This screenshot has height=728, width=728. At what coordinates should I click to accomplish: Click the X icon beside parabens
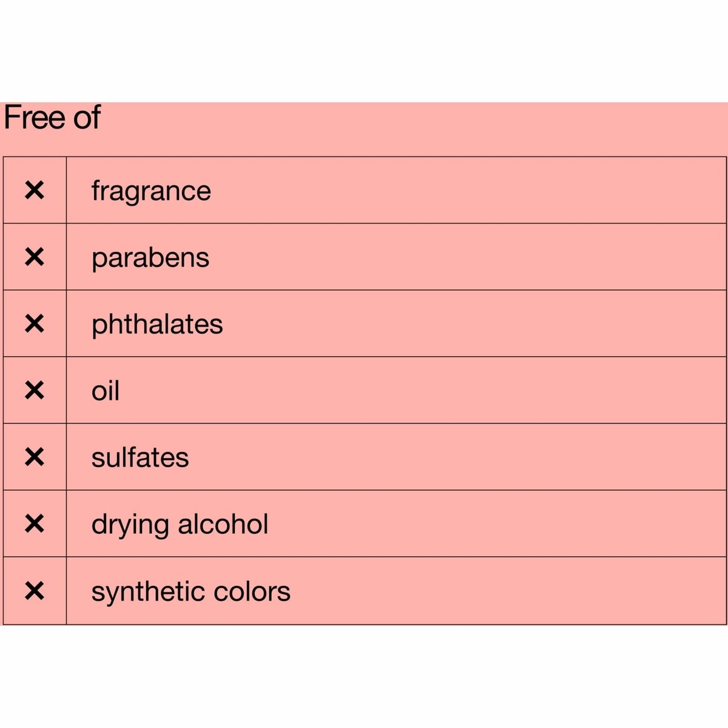tap(35, 257)
